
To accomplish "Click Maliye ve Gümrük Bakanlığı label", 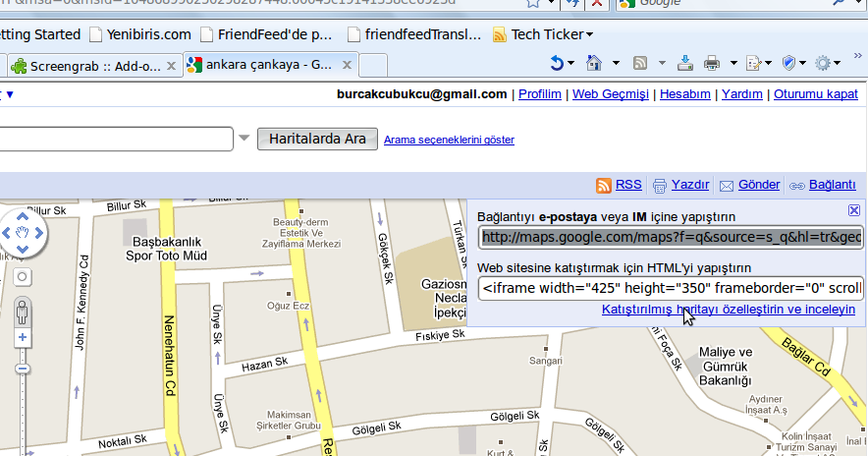I will click(x=726, y=367).
